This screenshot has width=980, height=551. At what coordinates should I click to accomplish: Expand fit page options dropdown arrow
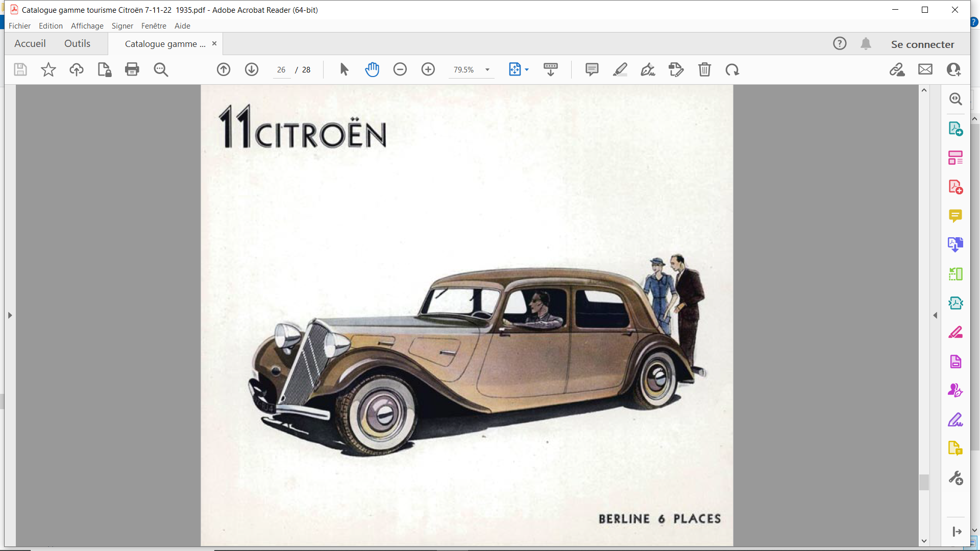(527, 70)
